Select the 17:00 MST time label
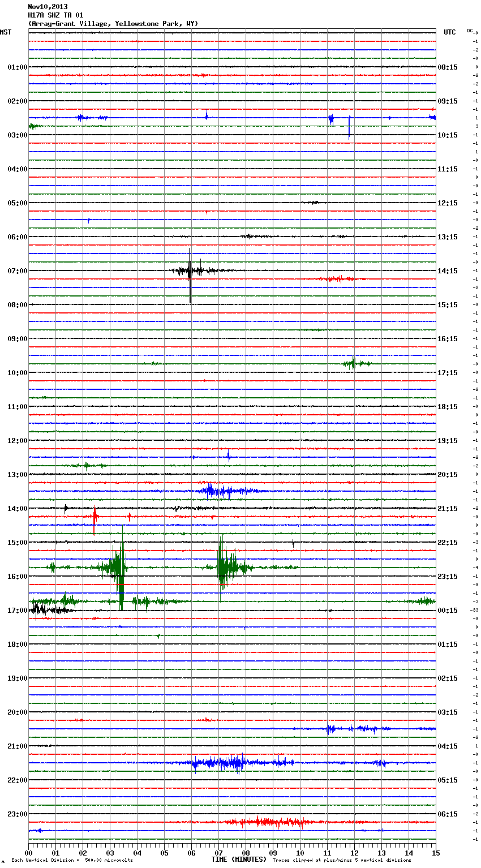The image size is (481, 868). tap(18, 611)
